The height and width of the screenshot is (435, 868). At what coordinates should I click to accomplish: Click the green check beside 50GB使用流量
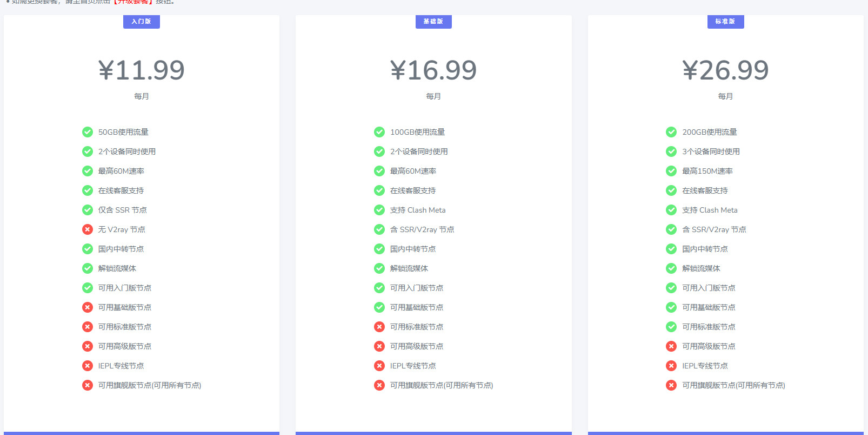click(x=88, y=132)
